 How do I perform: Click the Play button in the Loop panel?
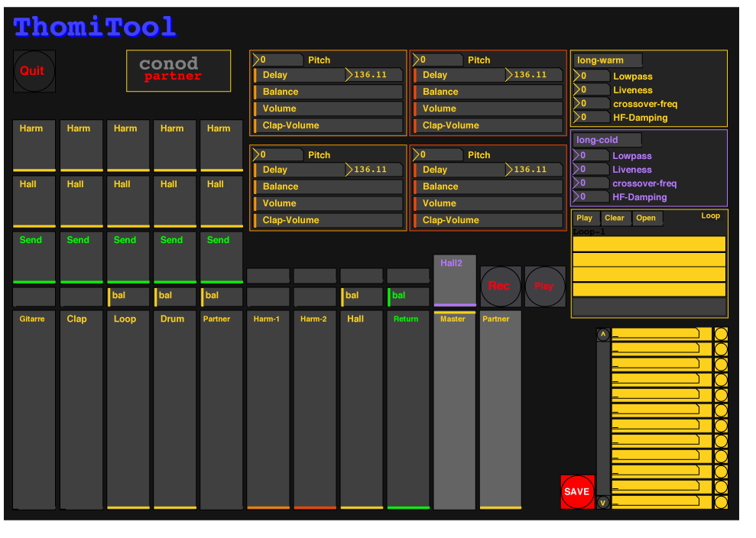(x=586, y=219)
